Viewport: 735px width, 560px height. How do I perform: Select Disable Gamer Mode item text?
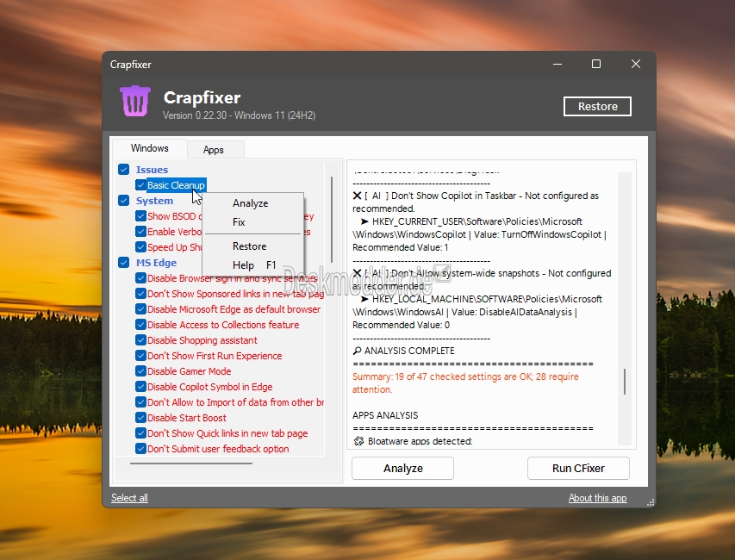(190, 371)
